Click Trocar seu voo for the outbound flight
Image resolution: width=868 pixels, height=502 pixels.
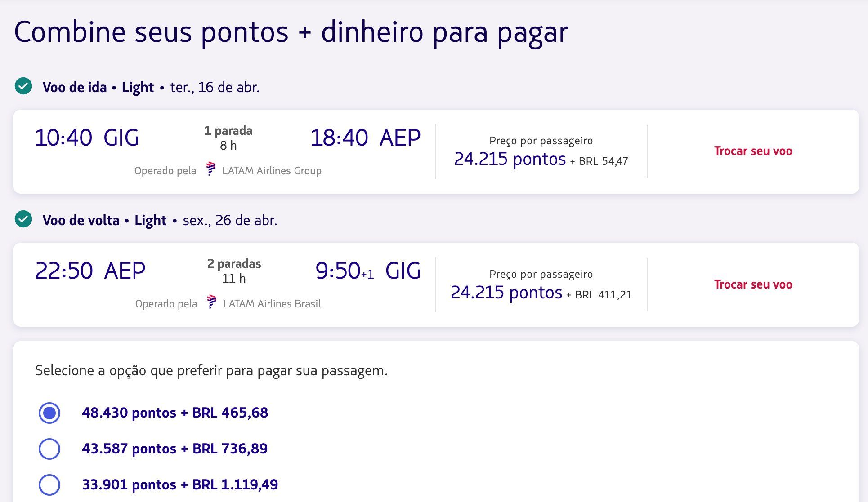point(753,151)
